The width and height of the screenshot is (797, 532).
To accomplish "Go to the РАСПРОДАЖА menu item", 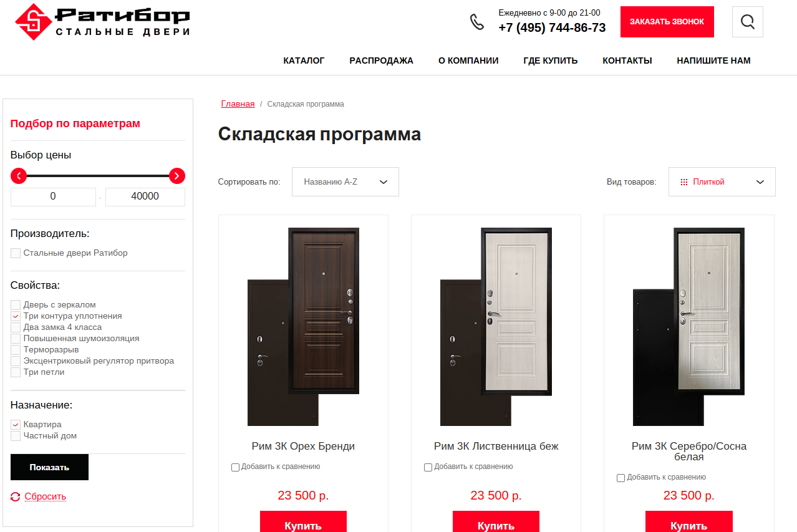I will tap(381, 60).
